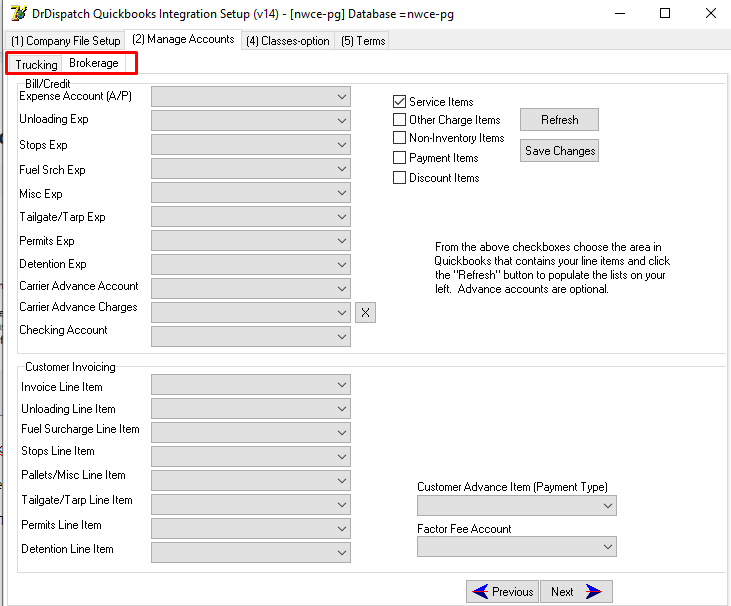731x606 pixels.
Task: Open the Checking Account dropdown
Action: tap(251, 337)
